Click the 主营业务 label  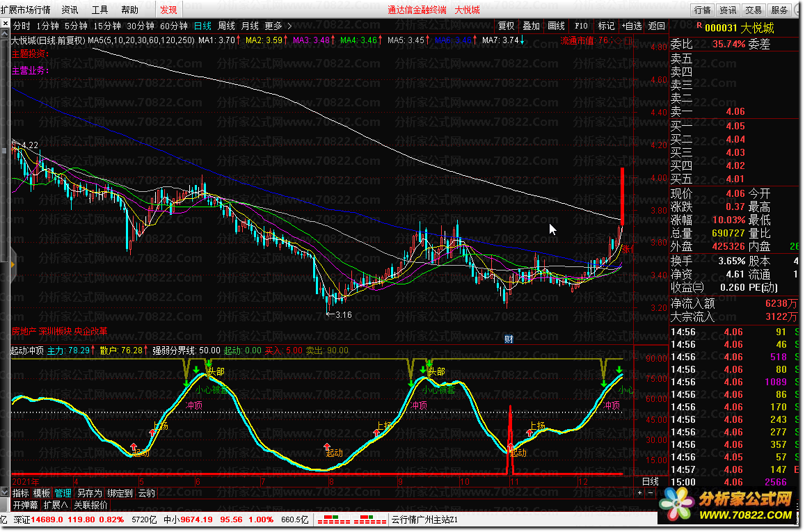click(x=31, y=70)
